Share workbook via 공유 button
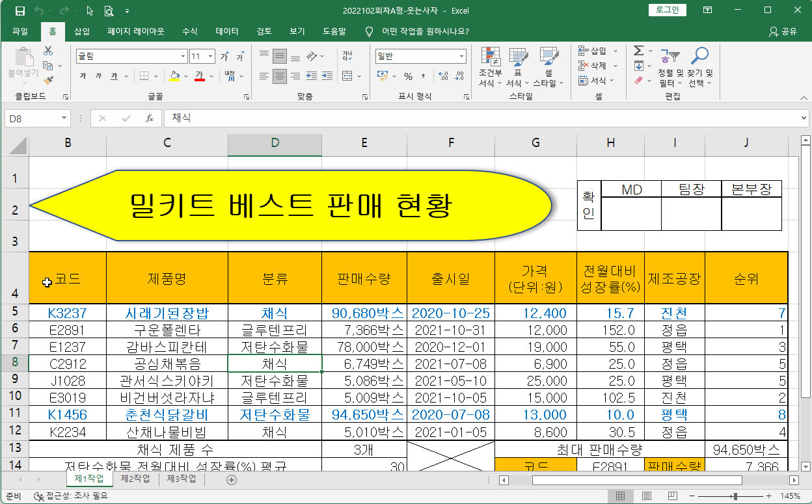The image size is (812, 504). click(x=783, y=31)
